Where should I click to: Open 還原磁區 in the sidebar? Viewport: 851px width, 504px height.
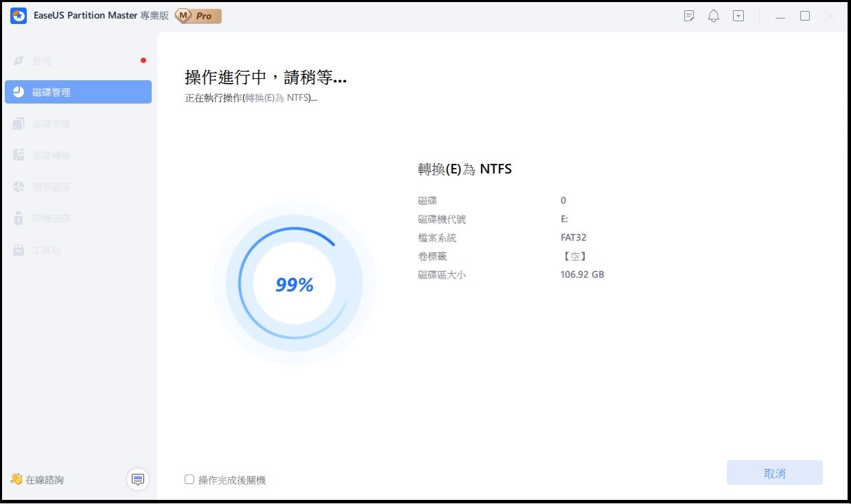tap(78, 187)
